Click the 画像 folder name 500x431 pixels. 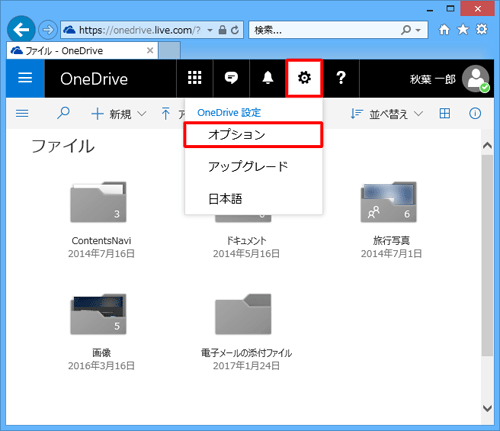pyautogui.click(x=101, y=353)
